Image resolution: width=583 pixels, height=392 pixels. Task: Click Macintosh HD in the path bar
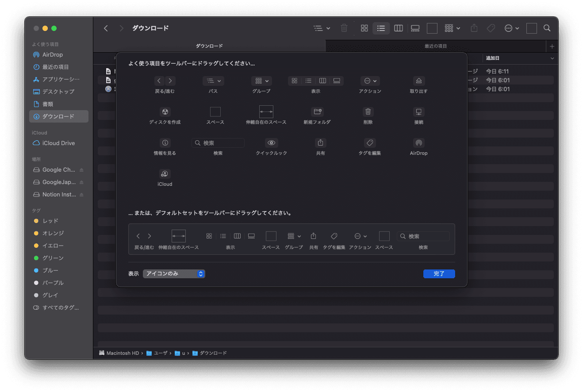(119, 353)
